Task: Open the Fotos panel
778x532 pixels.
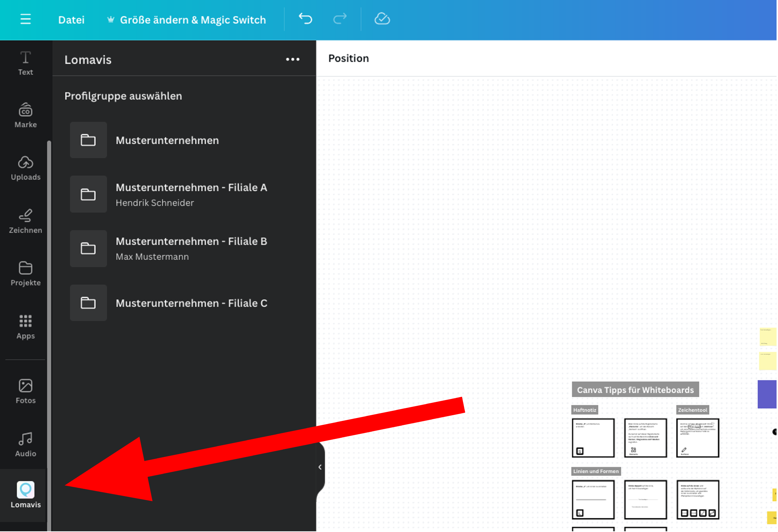Action: pyautogui.click(x=26, y=391)
